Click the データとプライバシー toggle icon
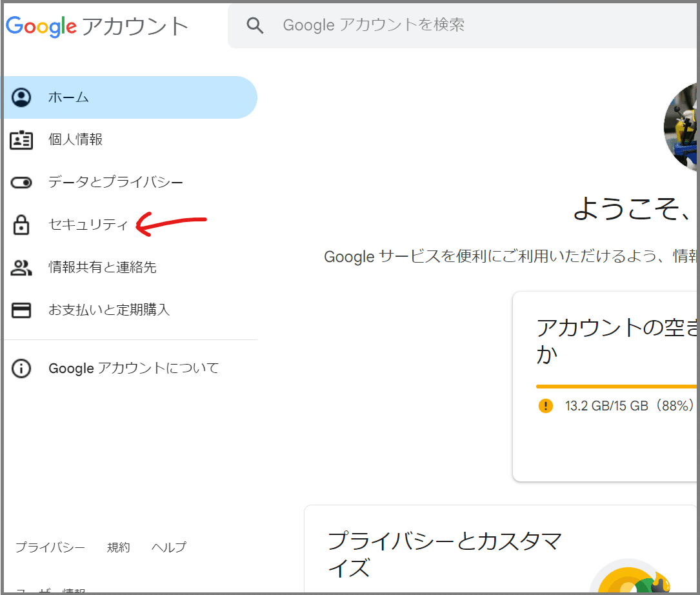 (x=21, y=183)
